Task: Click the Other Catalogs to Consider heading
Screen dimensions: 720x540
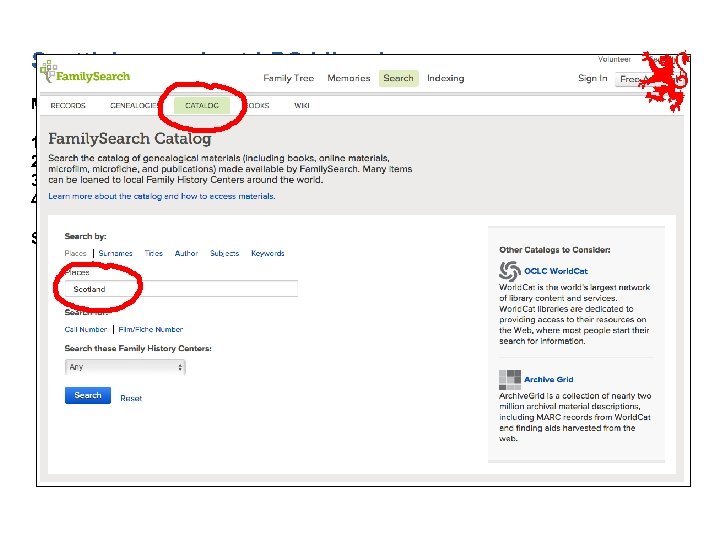Action: tap(555, 250)
